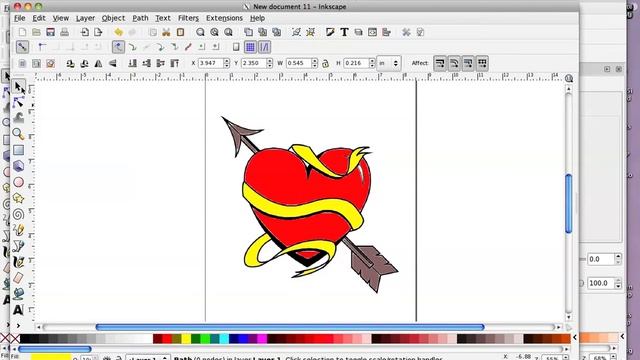Pick the yellow palette swatch

click(186, 338)
